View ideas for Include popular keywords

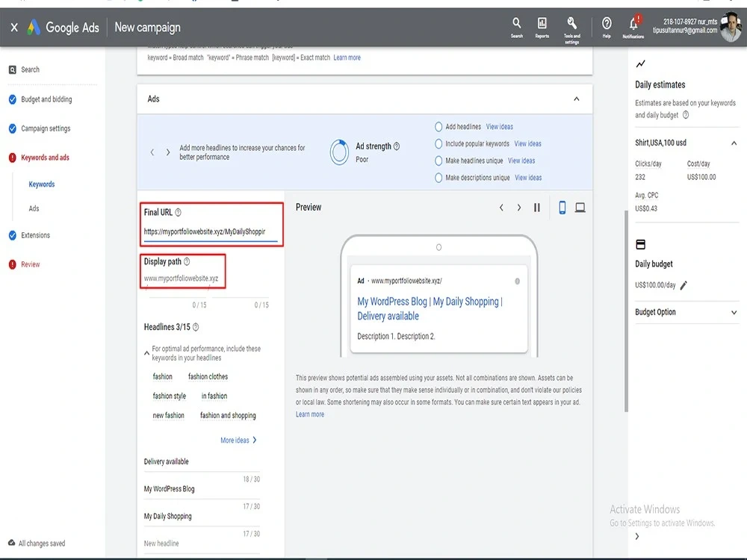(x=527, y=144)
